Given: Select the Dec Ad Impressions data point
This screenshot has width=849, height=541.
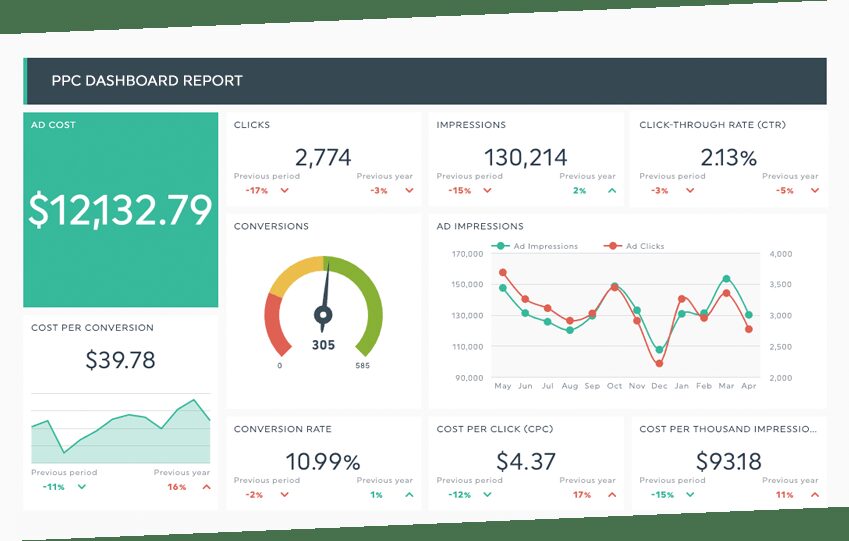Looking at the screenshot, I should 659,350.
